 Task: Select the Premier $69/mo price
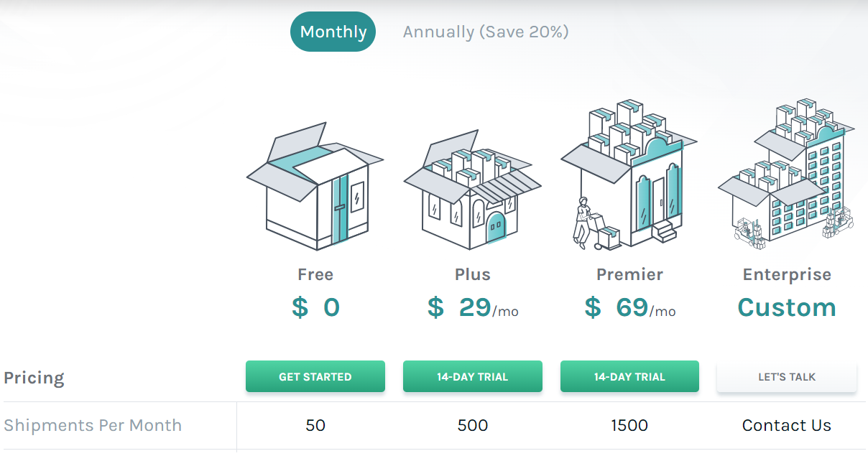(x=629, y=307)
